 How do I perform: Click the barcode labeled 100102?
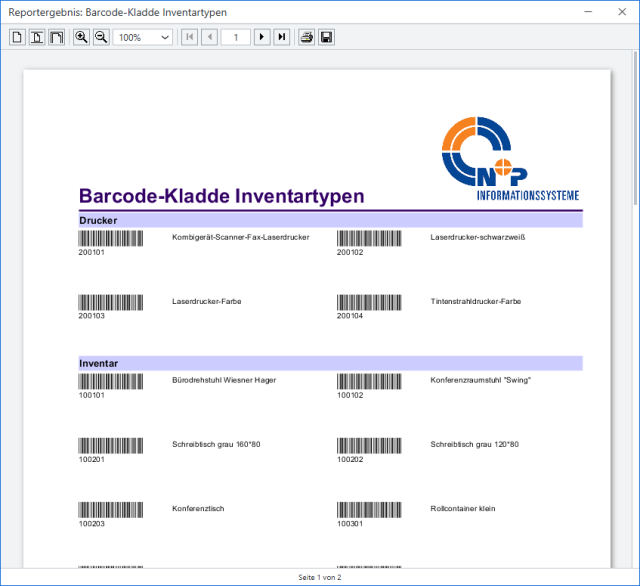[x=369, y=382]
